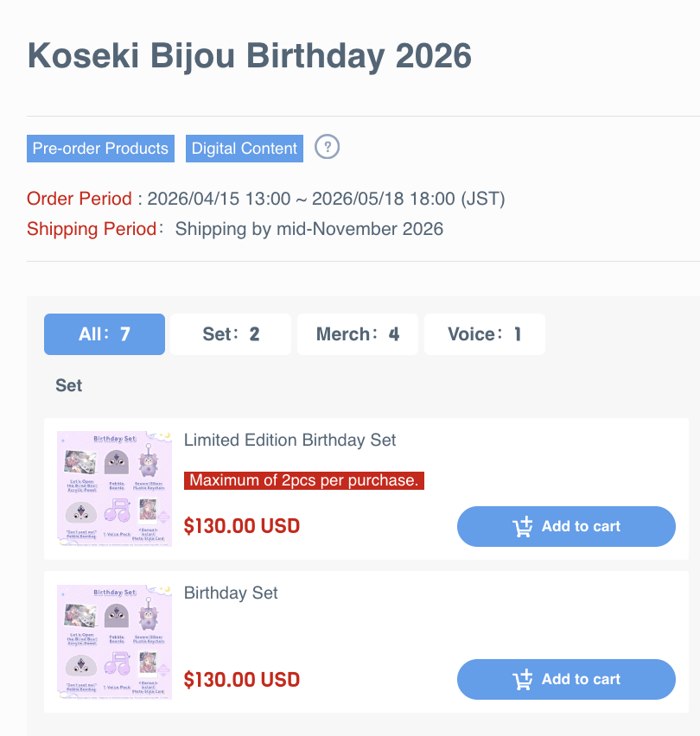Click the Limited Edition Birthday Set title

coord(290,441)
